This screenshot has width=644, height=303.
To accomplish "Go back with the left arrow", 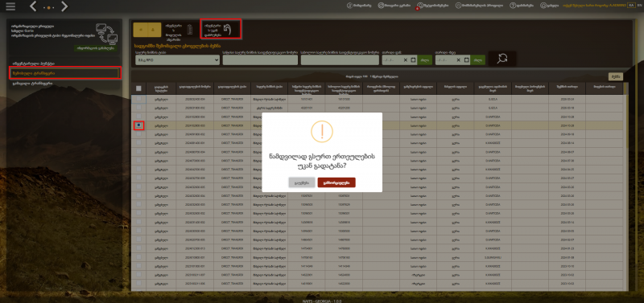I will (x=34, y=6).
